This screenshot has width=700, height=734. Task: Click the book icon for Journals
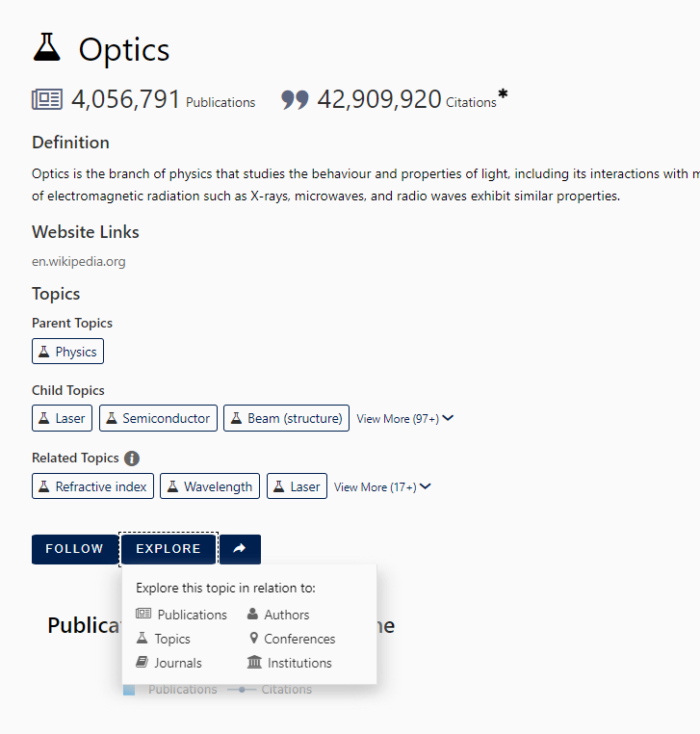(x=143, y=663)
